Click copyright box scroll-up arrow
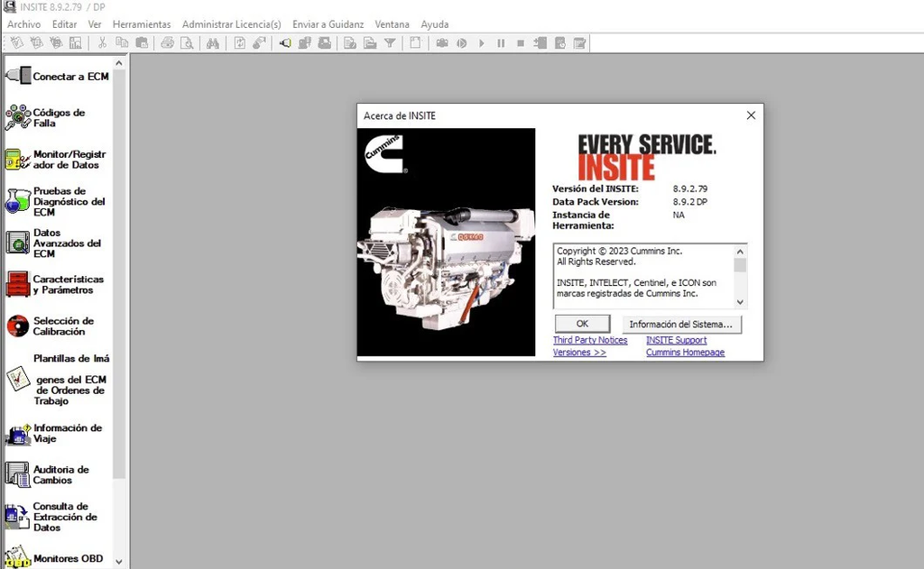The height and width of the screenshot is (569, 924). pos(740,252)
